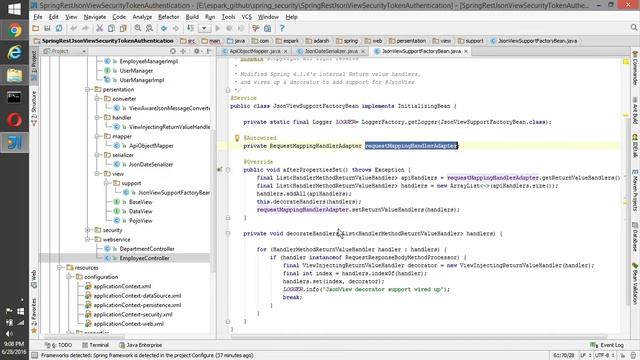Image resolution: width=640 pixels, height=360 pixels.
Task: Click the Undo arrow in toolbar
Action: pyautogui.click(x=73, y=28)
